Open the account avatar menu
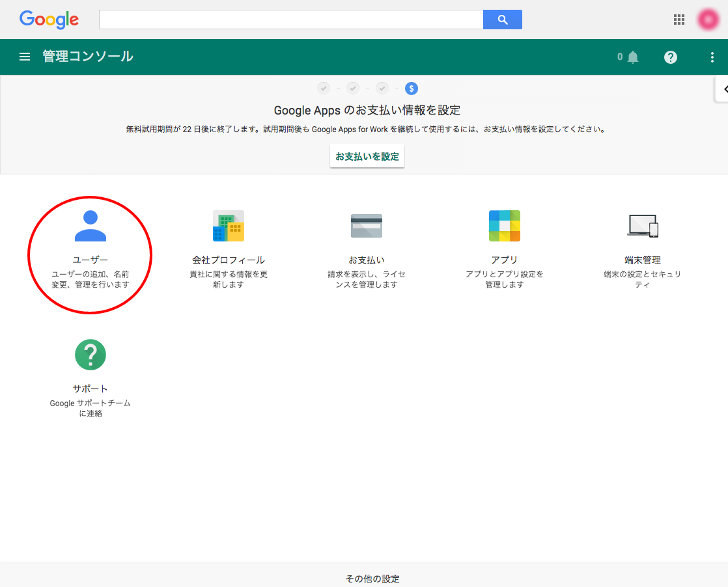The height and width of the screenshot is (587, 728). point(708,20)
